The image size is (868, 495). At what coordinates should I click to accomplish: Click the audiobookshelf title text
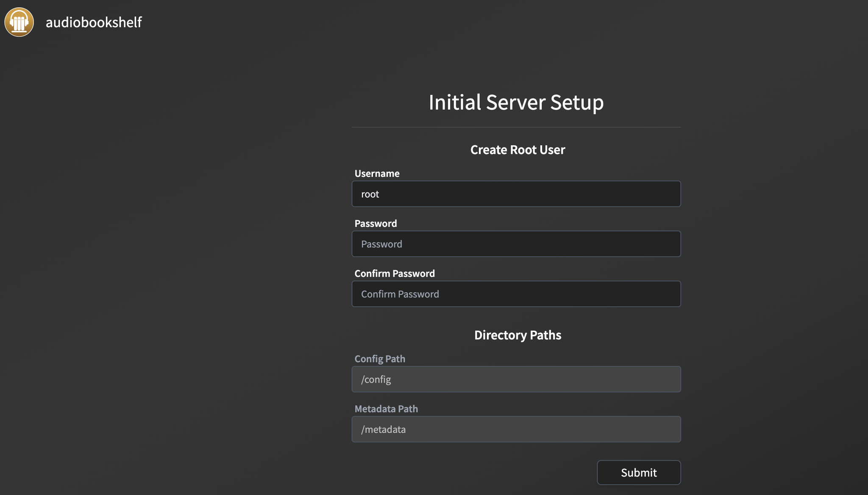click(x=94, y=22)
